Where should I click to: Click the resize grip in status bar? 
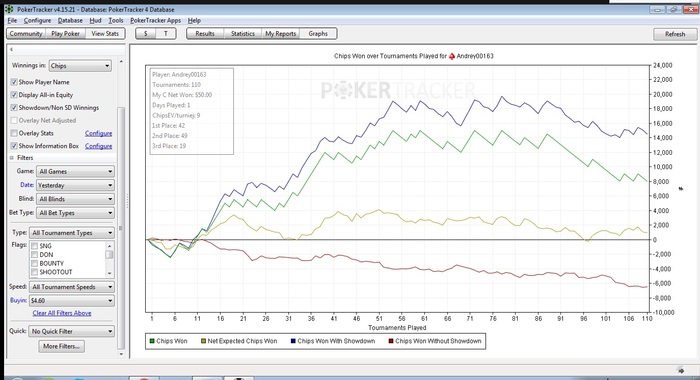point(681,370)
